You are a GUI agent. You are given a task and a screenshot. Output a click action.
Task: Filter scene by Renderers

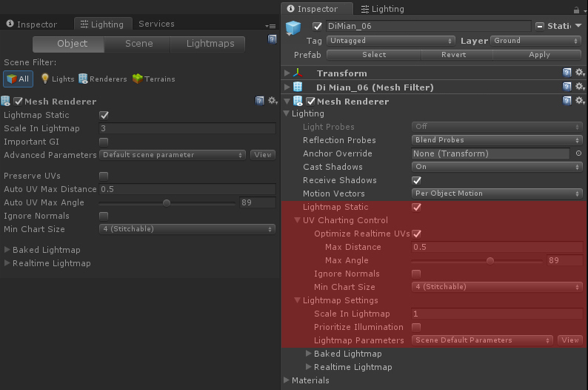103,79
